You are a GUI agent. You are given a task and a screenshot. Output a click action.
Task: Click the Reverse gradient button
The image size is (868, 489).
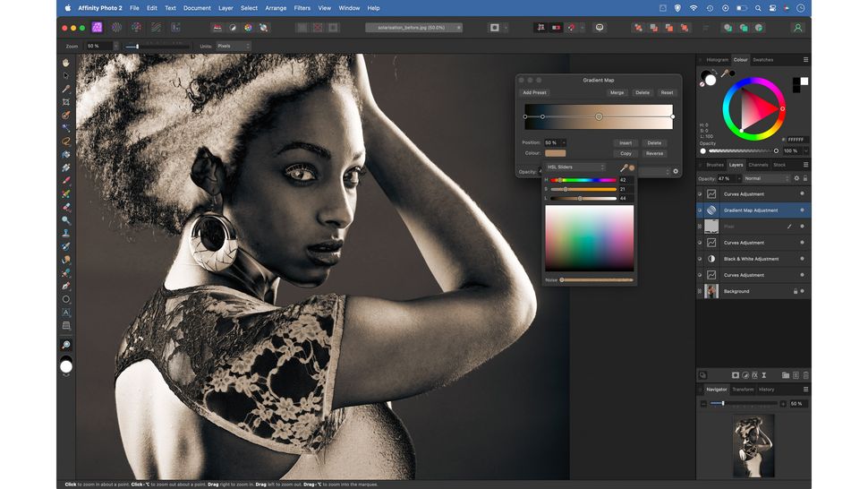coord(654,153)
